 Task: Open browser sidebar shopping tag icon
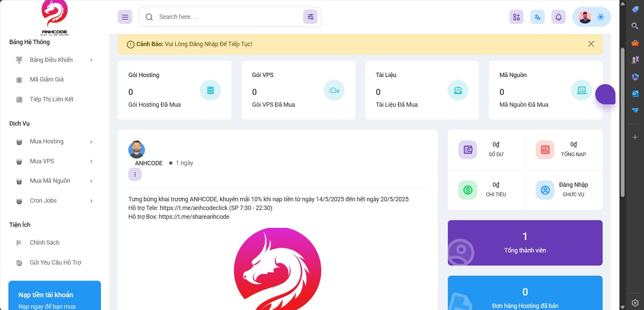[635, 9]
